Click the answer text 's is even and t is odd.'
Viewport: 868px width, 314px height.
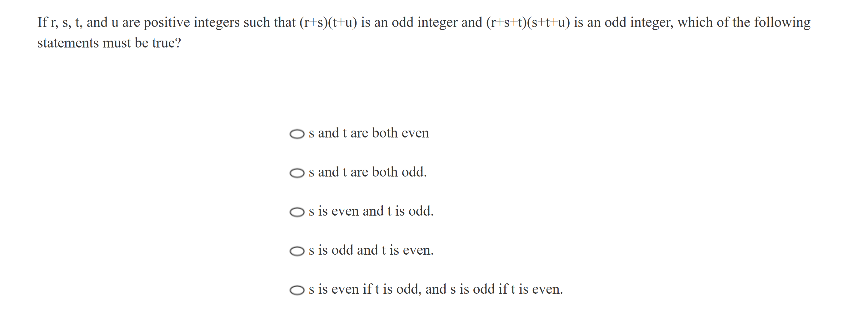pos(371,211)
